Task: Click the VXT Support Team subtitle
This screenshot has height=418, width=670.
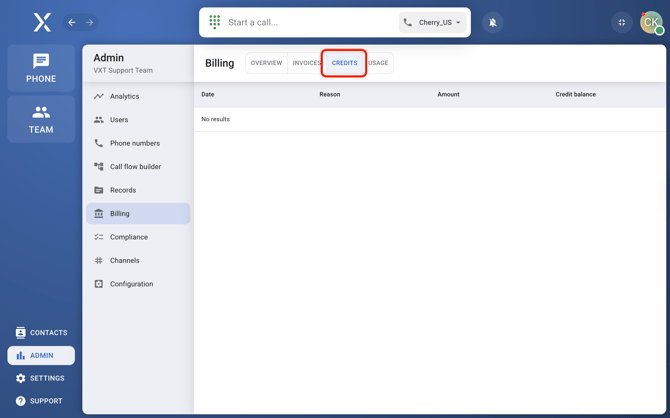Action: click(x=123, y=71)
